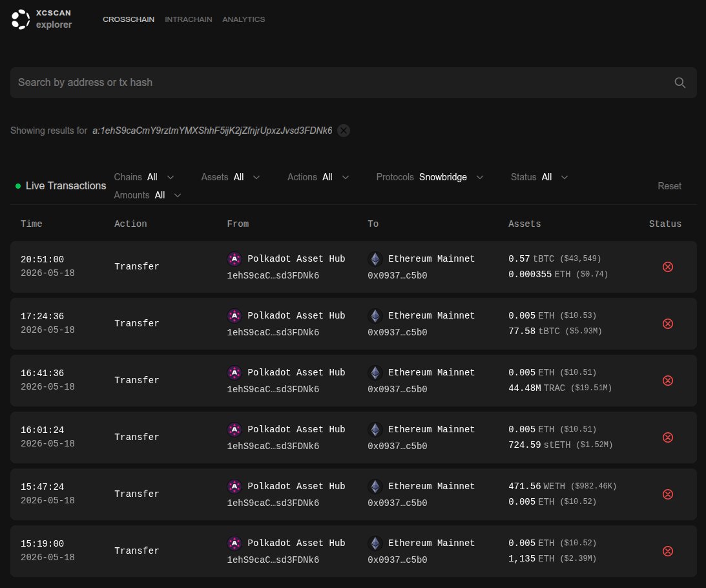Screen dimensions: 706x588
Task: Click Ethereum icon in 16:41:36 row
Action: point(375,372)
